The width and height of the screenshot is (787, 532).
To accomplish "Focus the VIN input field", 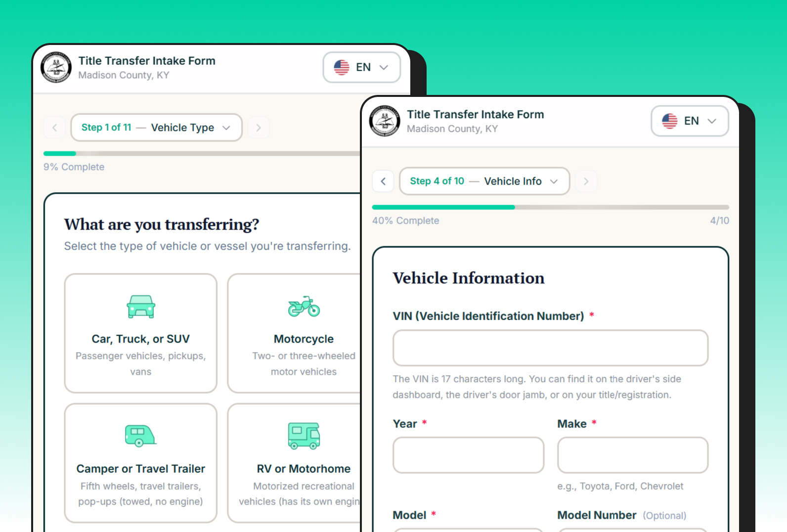I will click(550, 348).
